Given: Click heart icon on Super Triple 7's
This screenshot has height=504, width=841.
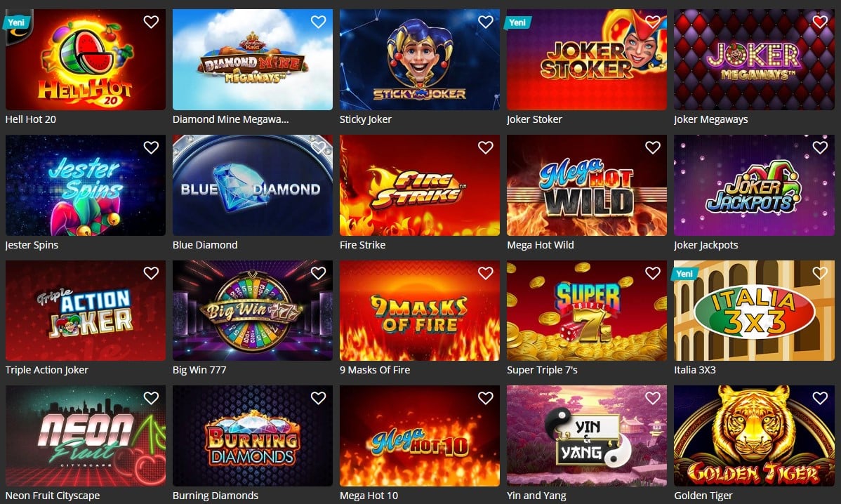Looking at the screenshot, I should click(653, 273).
